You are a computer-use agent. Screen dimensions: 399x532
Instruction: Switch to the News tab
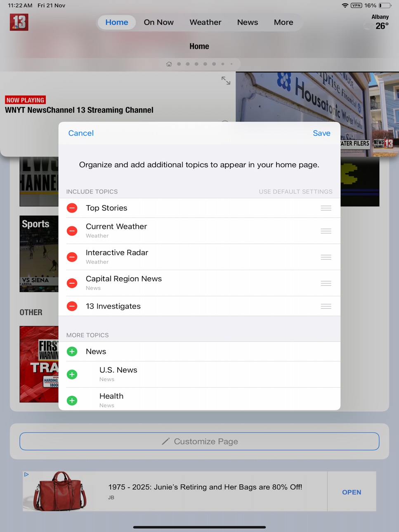click(248, 22)
